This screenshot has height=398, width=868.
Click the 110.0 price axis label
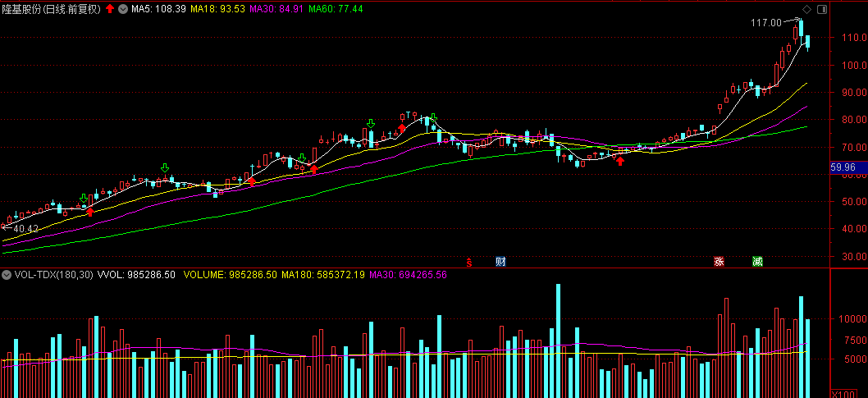pos(854,38)
